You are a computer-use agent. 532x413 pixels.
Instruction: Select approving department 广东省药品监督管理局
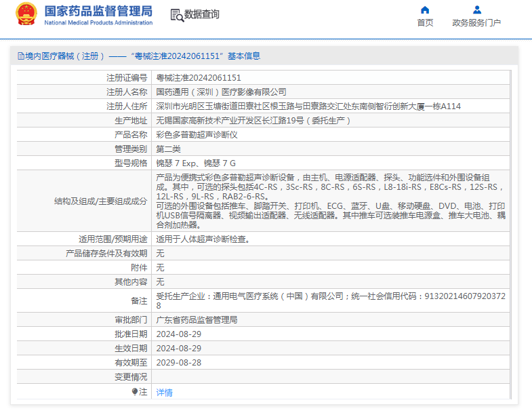(197, 320)
